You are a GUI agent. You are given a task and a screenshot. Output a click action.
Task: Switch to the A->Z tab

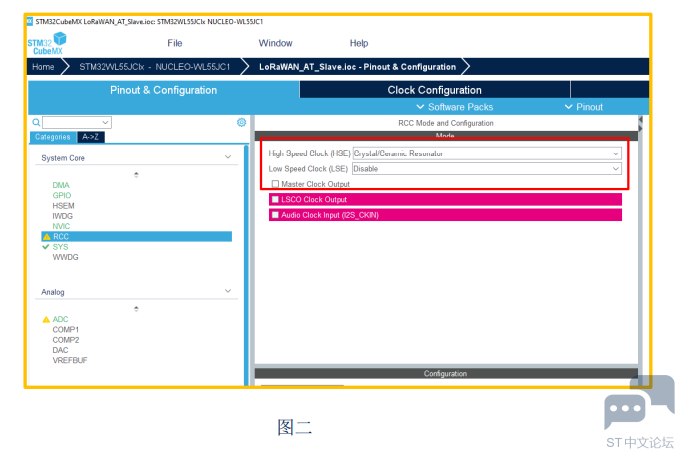(91, 137)
